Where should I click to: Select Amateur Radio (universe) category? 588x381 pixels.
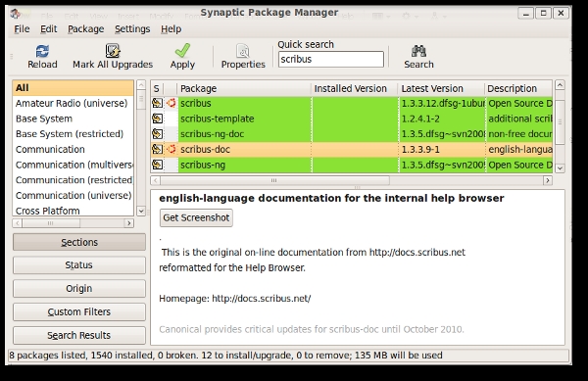(x=73, y=103)
